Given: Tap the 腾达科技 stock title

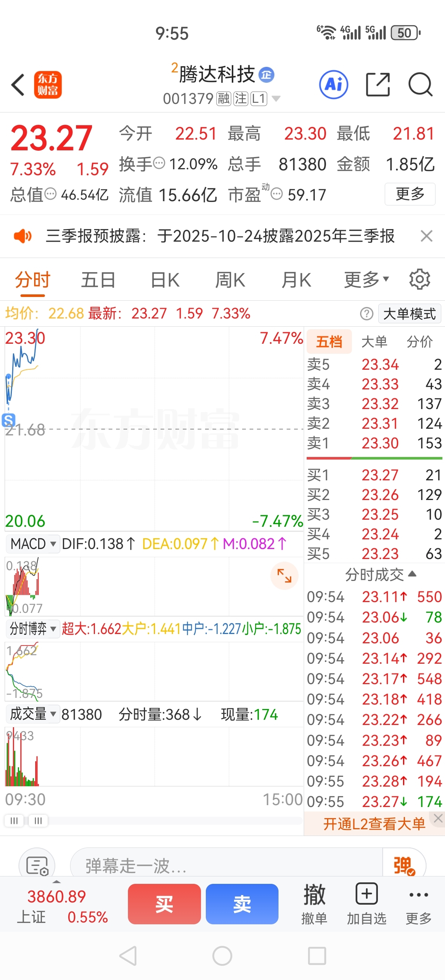Looking at the screenshot, I should coord(217,74).
